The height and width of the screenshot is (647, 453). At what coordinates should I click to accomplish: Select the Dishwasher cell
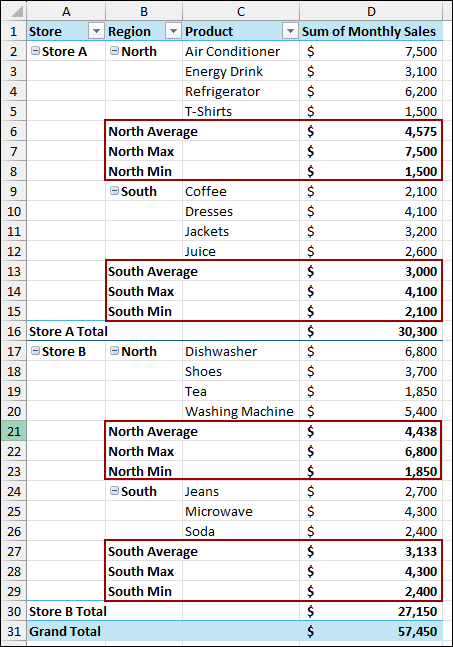click(x=241, y=352)
